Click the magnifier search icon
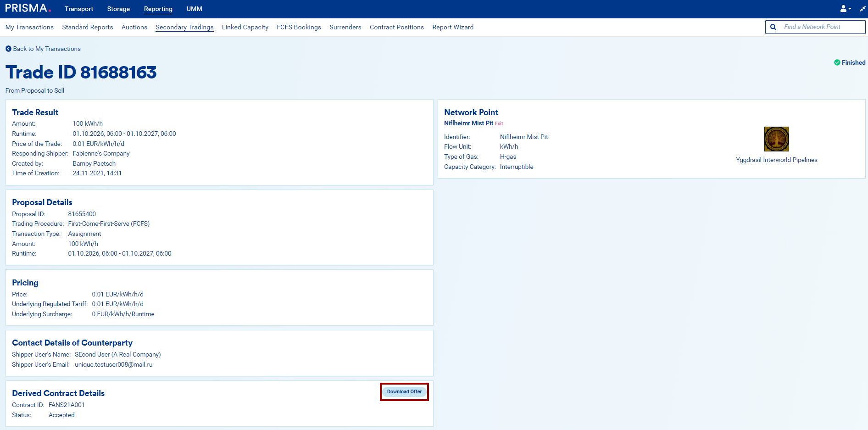Image resolution: width=868 pixels, height=430 pixels. (x=773, y=27)
